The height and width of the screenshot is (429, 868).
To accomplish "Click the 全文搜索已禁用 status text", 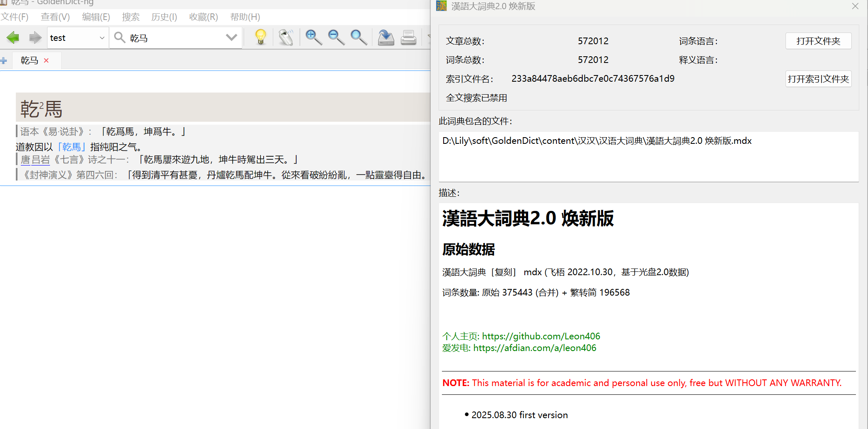I will coord(476,98).
